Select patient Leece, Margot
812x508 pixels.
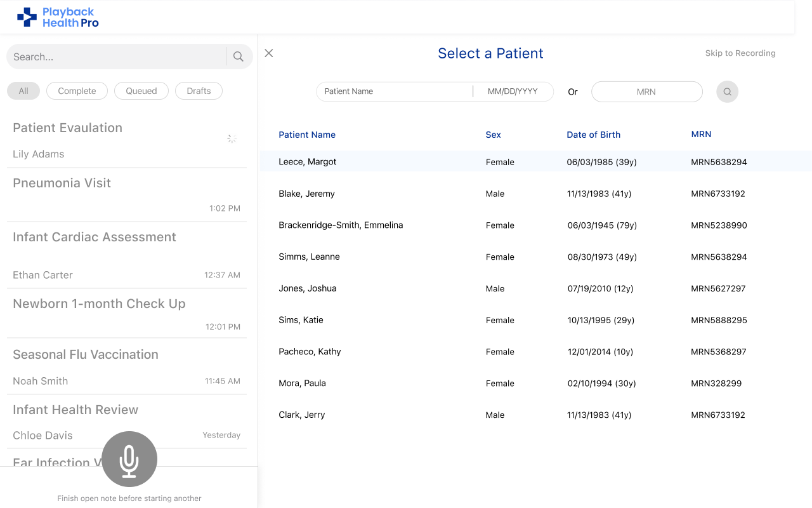308,162
